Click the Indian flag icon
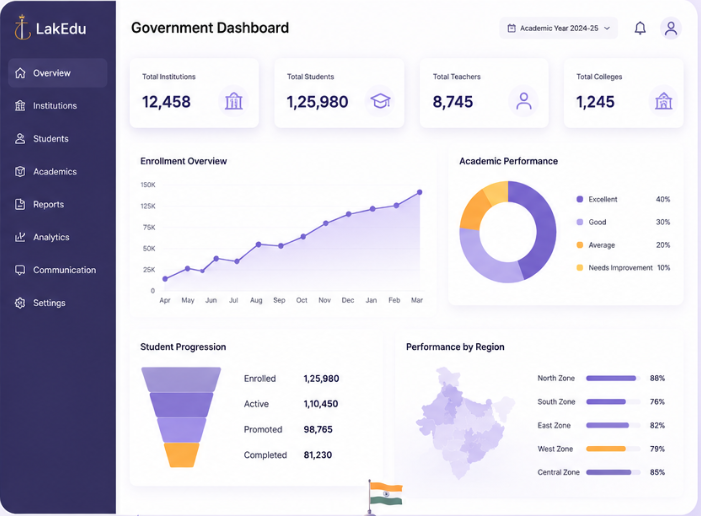Image resolution: width=701 pixels, height=516 pixels. tap(385, 496)
